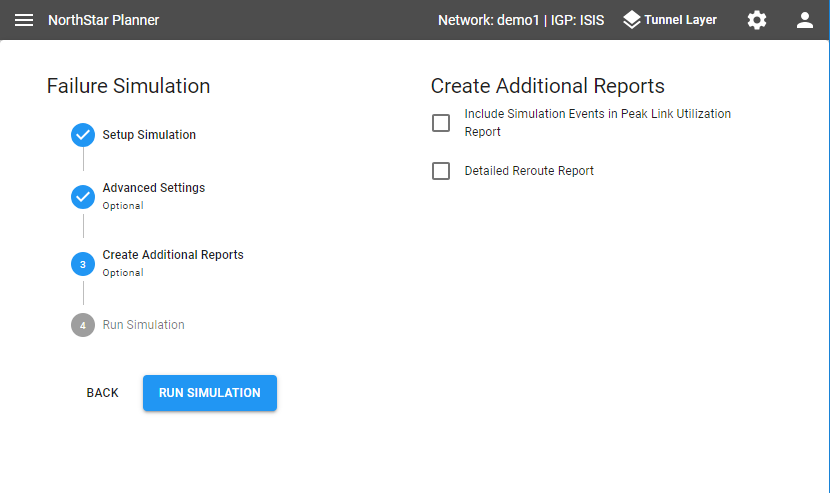Click the step 3 number circle
Screen dimensions: 830x493
(x=83, y=264)
